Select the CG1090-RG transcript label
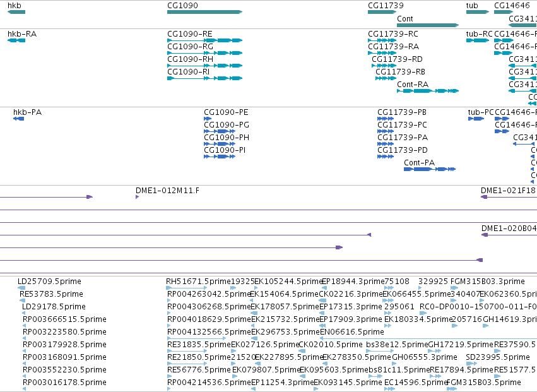The height and width of the screenshot is (392, 537). [190, 47]
